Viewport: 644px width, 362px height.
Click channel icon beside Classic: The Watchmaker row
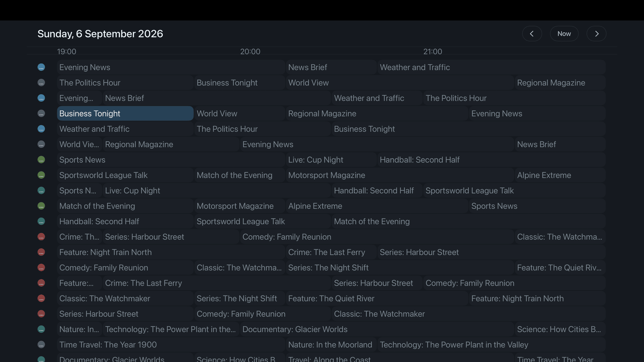(41, 298)
